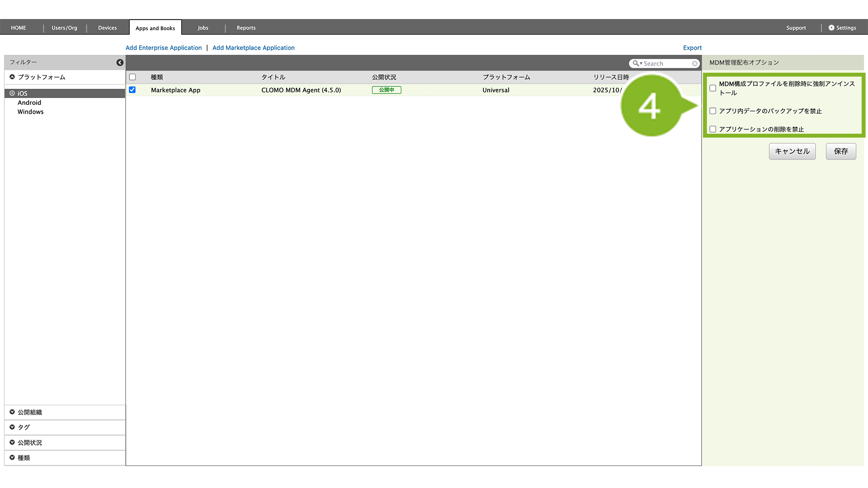The image size is (868, 488).
Task: Click the 公開中 status badge
Action: coord(386,90)
